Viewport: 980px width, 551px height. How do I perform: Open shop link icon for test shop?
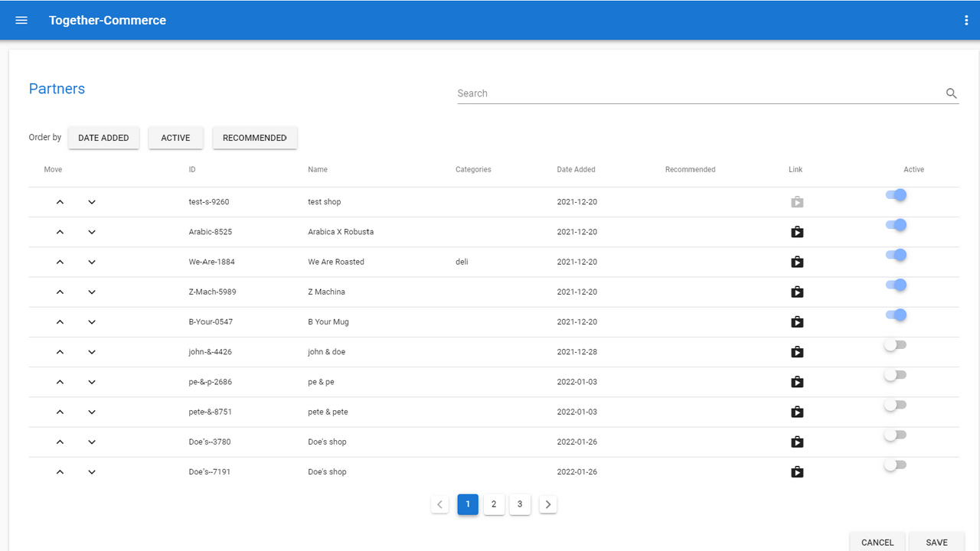(797, 202)
